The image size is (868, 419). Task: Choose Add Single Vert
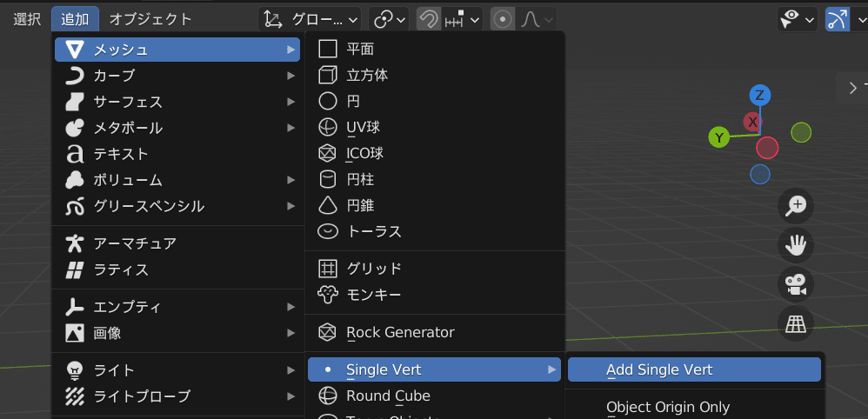pos(694,369)
